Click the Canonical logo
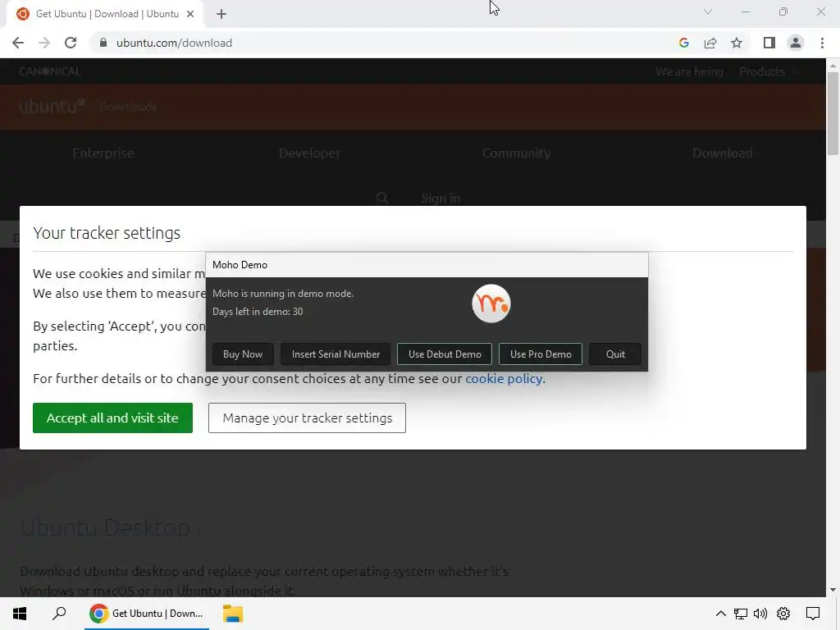840x630 pixels. click(x=49, y=71)
